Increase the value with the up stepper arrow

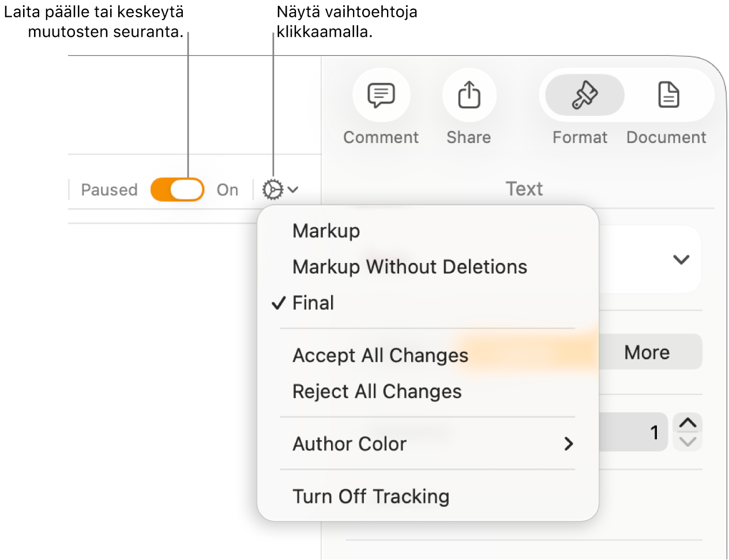(x=687, y=423)
